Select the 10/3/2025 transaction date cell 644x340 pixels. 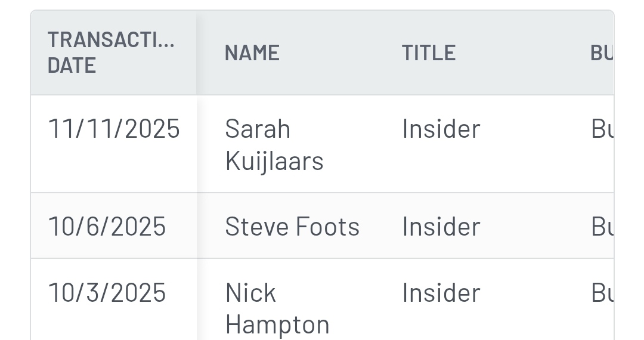pyautogui.click(x=107, y=293)
